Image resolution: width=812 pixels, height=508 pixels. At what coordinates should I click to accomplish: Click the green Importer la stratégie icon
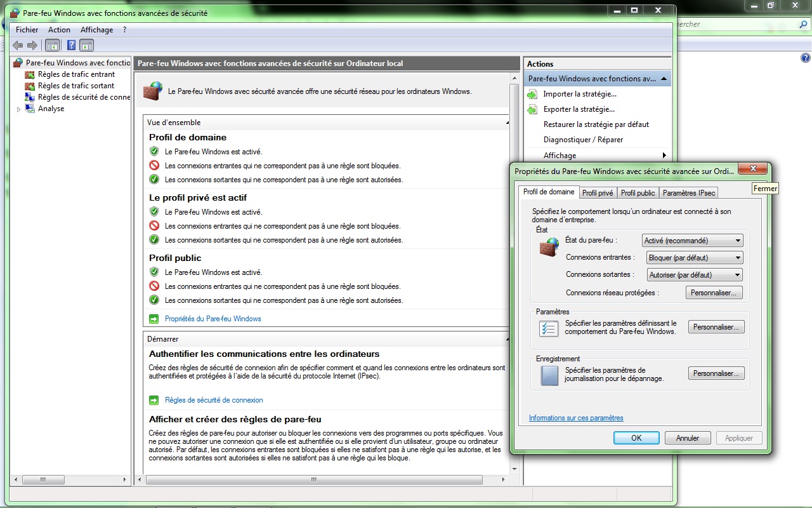(532, 94)
